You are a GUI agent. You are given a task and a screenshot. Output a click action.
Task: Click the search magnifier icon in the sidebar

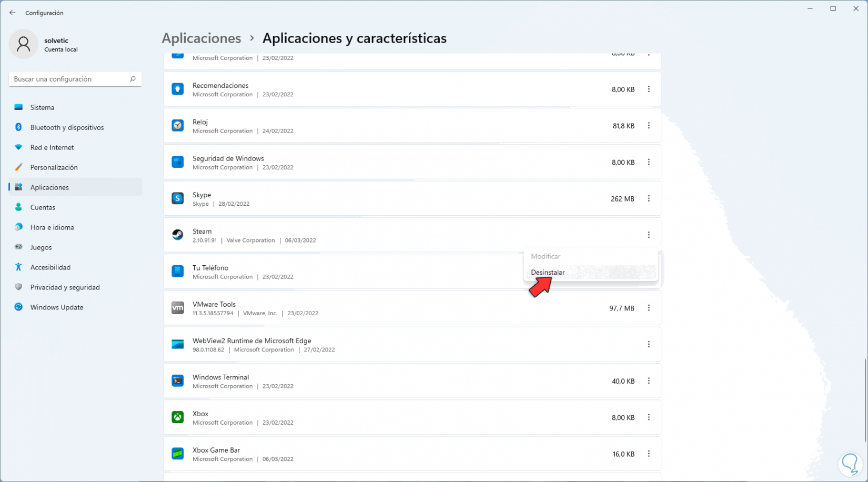(133, 79)
